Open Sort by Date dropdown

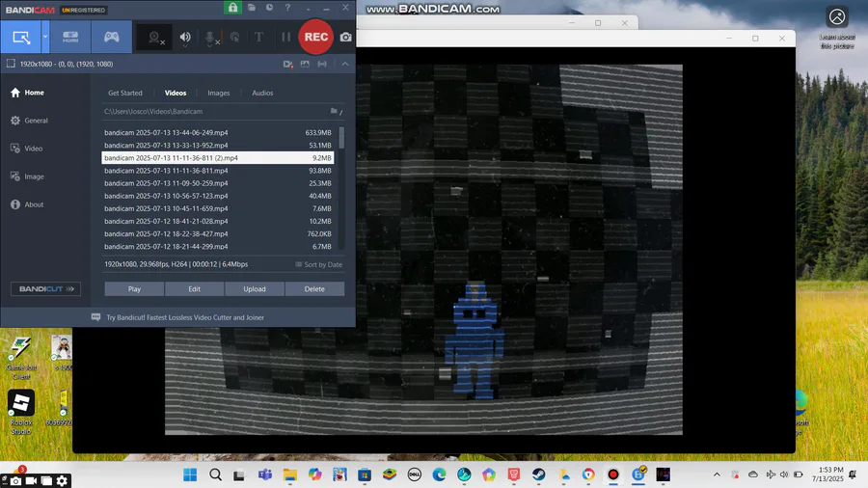[x=319, y=264]
